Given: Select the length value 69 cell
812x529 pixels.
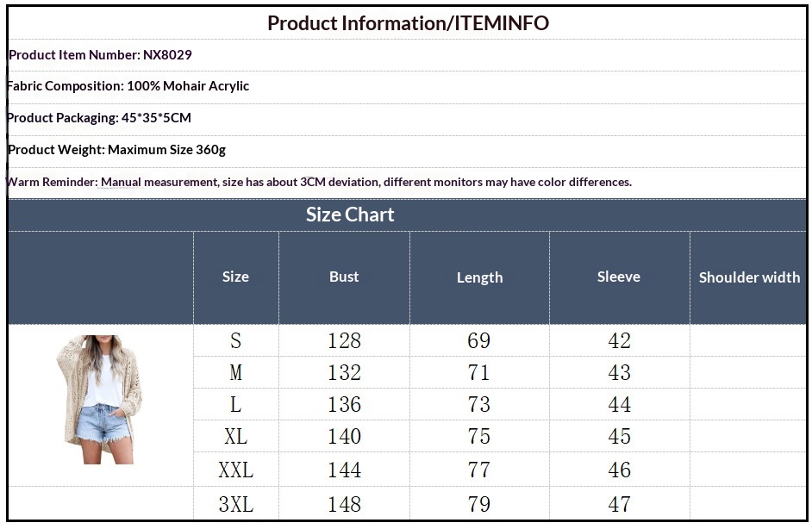Looking at the screenshot, I should (479, 340).
